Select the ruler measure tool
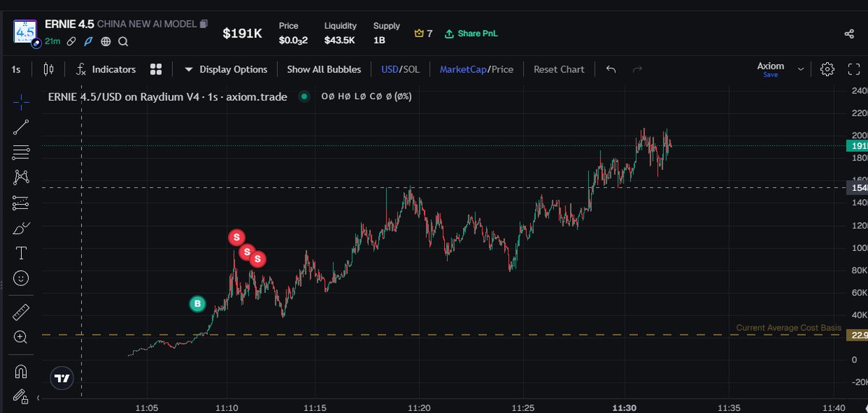868x413 pixels. coord(21,312)
